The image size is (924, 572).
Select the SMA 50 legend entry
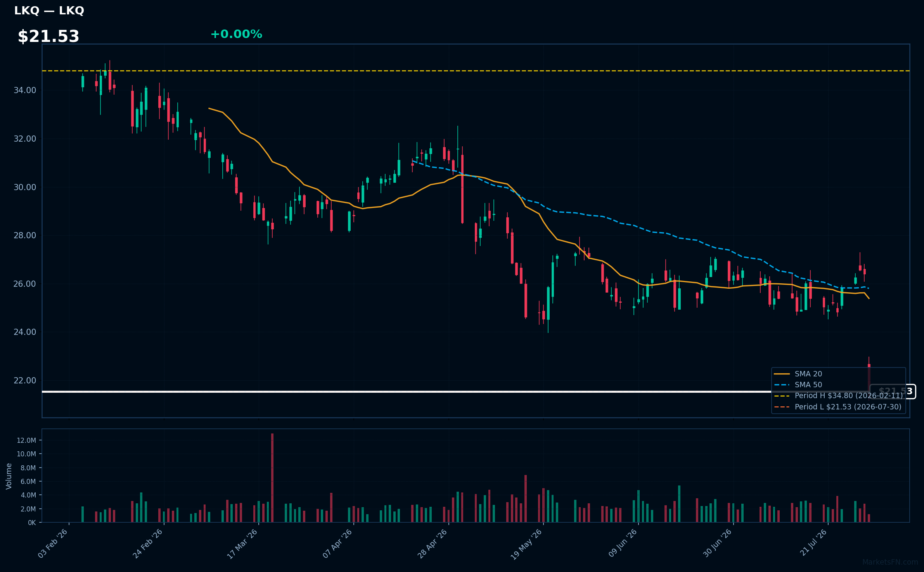pyautogui.click(x=798, y=385)
